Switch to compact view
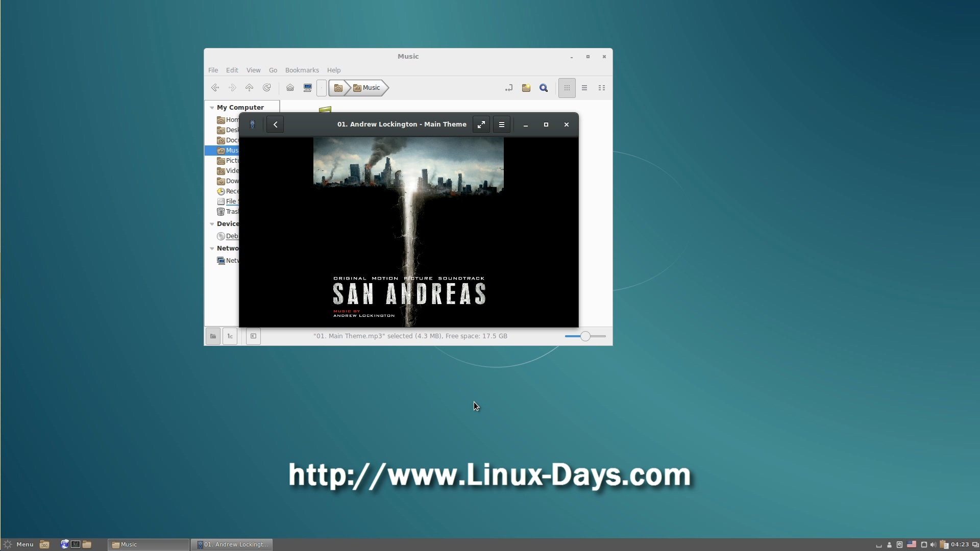This screenshot has width=980, height=551. [x=602, y=88]
